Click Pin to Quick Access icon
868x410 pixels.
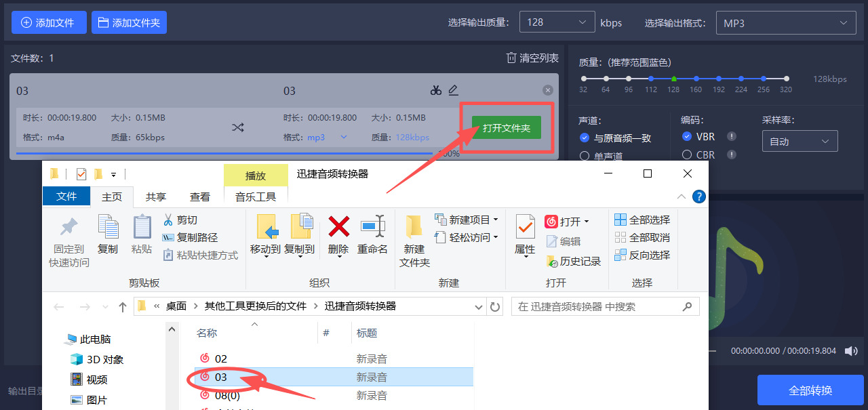pyautogui.click(x=69, y=228)
